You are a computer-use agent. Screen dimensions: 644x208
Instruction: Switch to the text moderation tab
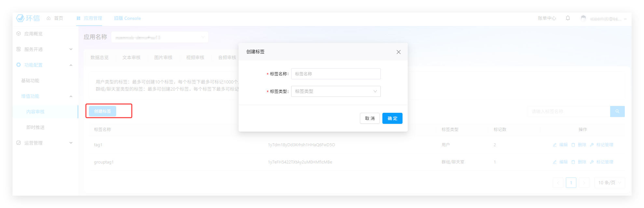tap(131, 58)
